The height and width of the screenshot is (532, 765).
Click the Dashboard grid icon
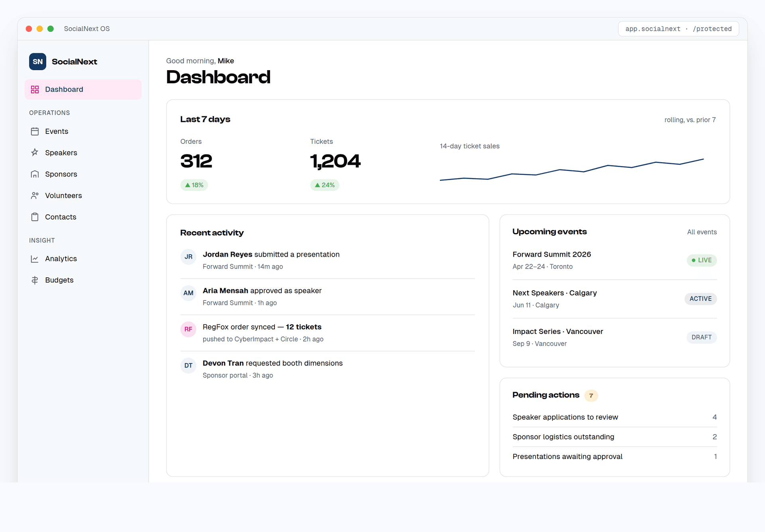(x=35, y=89)
